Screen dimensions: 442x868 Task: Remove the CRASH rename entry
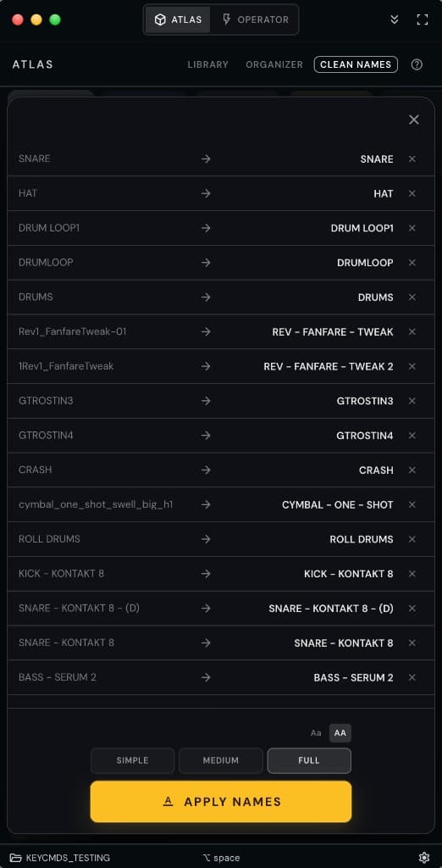click(x=412, y=470)
